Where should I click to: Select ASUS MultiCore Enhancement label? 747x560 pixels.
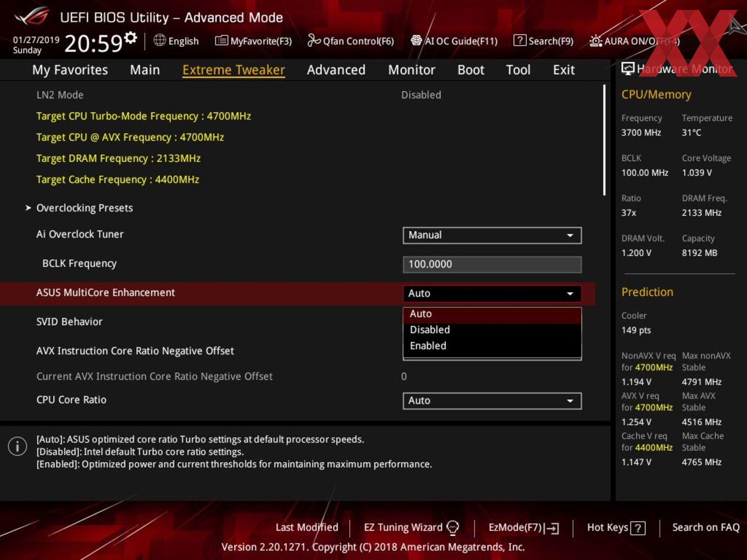click(105, 293)
